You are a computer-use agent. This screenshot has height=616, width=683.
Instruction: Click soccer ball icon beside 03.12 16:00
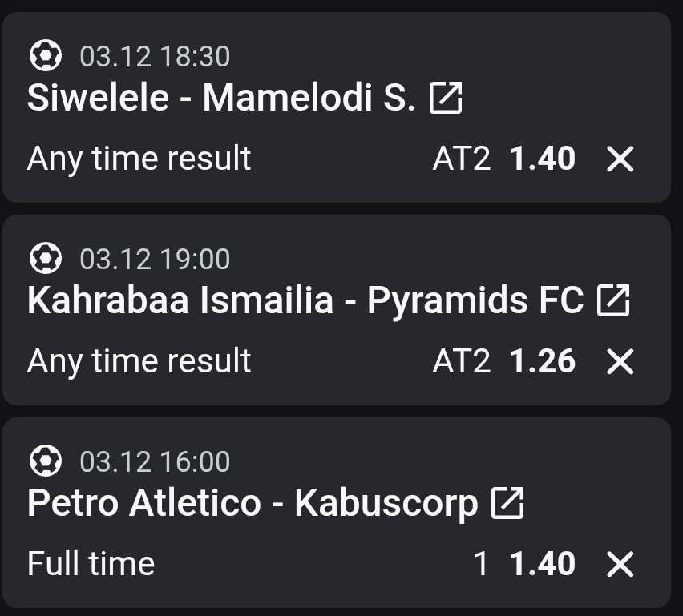coord(45,461)
